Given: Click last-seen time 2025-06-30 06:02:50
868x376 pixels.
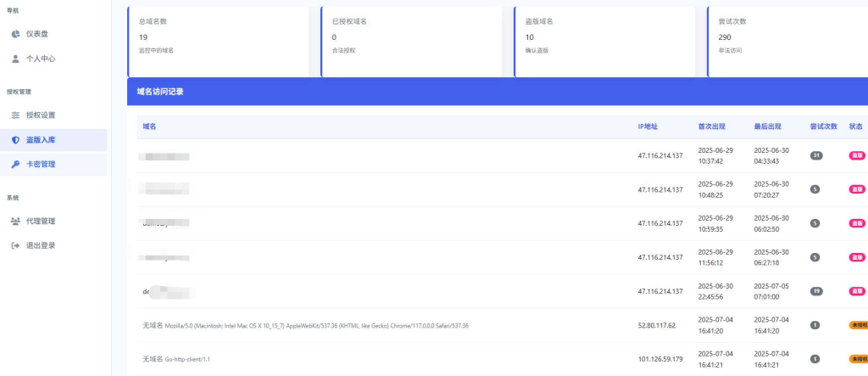Looking at the screenshot, I should point(771,223).
